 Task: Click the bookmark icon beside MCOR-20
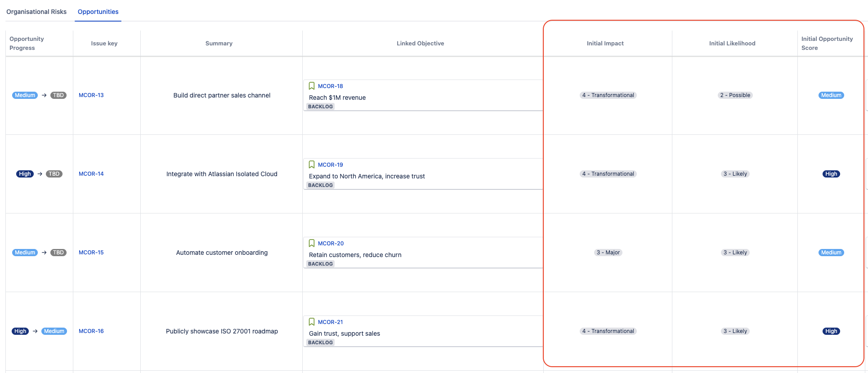click(312, 243)
